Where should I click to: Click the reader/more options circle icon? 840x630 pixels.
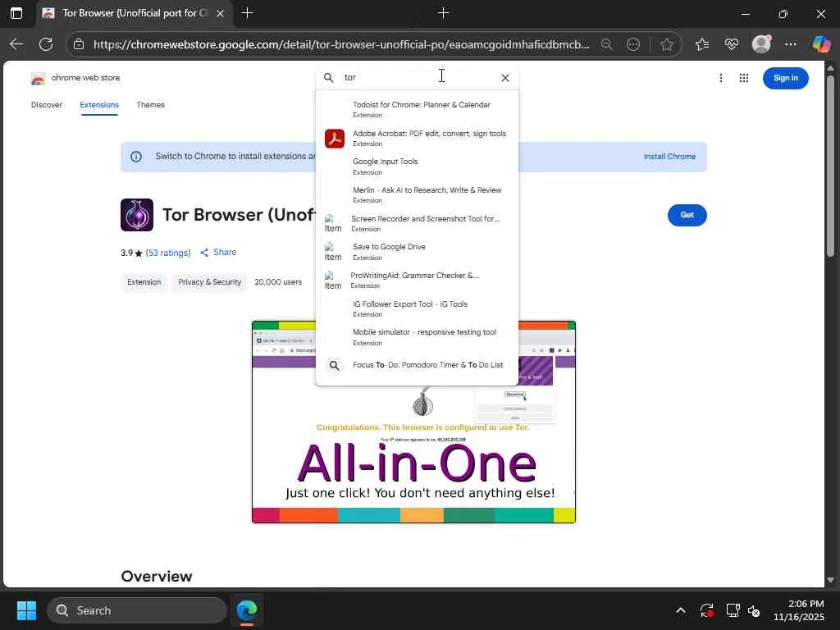click(633, 44)
